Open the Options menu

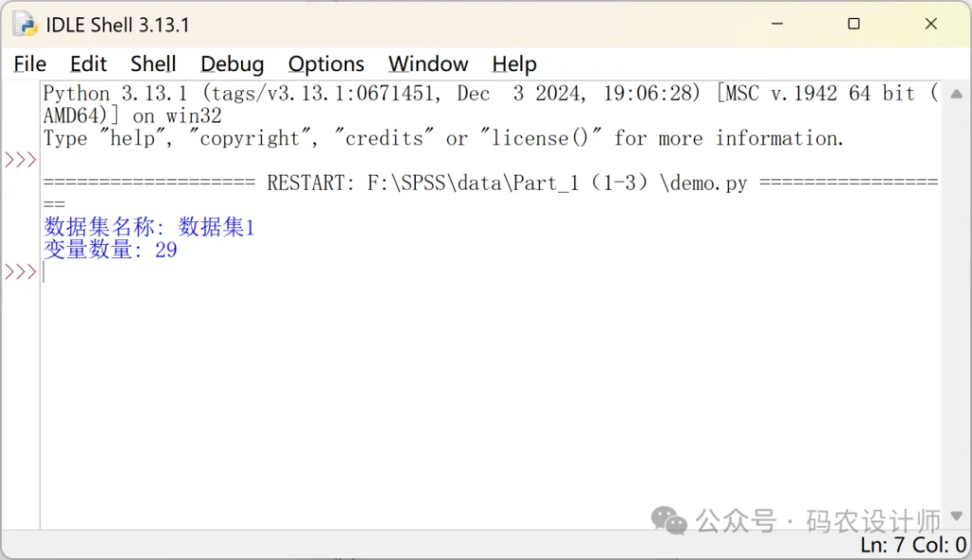326,65
